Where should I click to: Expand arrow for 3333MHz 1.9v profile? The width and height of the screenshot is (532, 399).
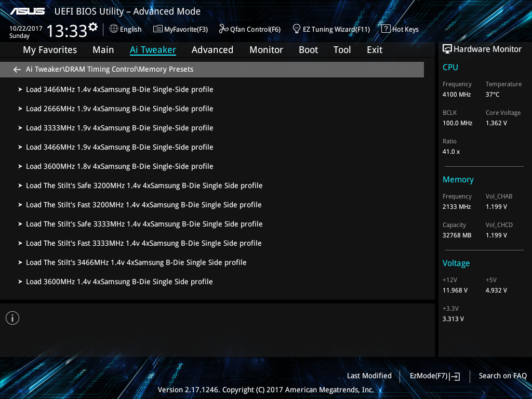tap(20, 128)
